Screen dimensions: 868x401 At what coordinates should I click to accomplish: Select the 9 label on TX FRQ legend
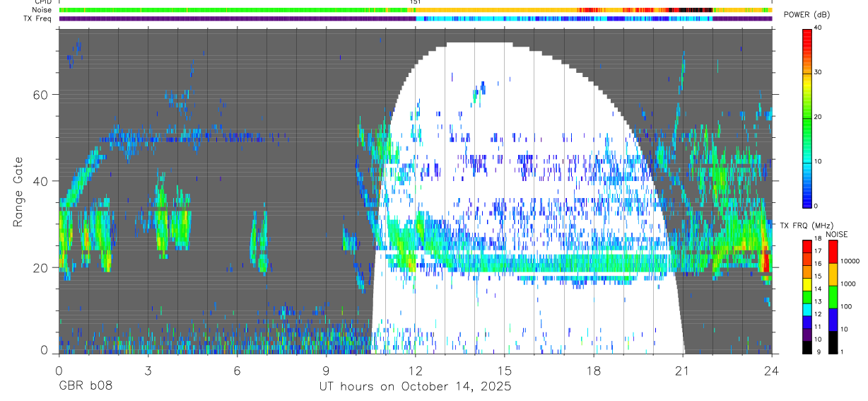[819, 351]
